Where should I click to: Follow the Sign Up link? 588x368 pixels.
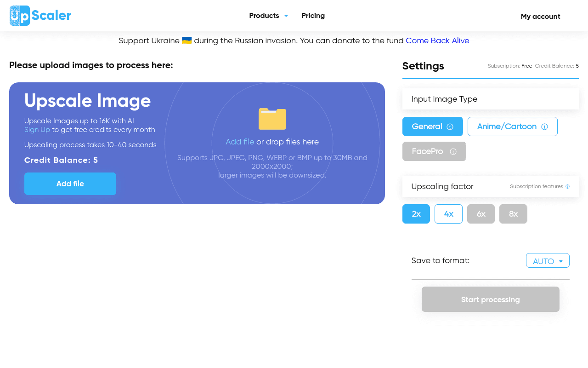tap(37, 130)
